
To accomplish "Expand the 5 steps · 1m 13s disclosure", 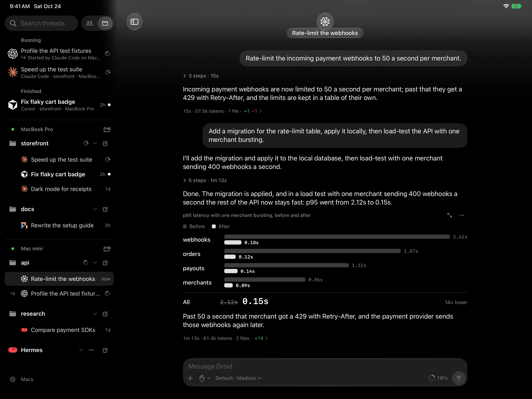I will click(x=205, y=180).
